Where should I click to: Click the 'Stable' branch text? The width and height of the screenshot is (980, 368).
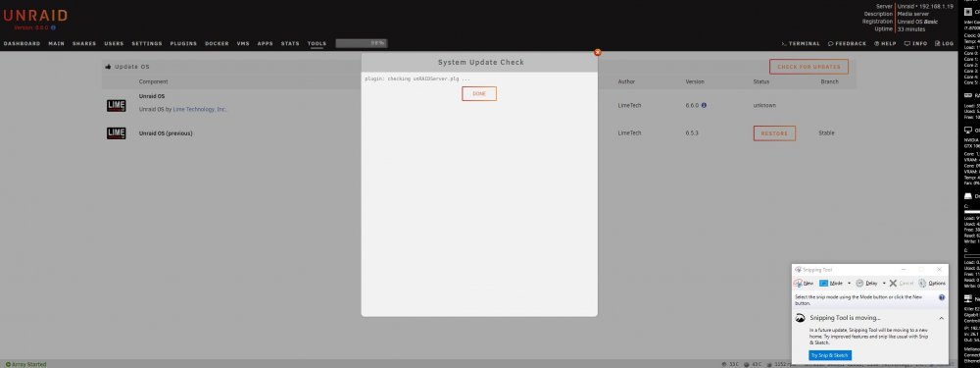pyautogui.click(x=826, y=133)
